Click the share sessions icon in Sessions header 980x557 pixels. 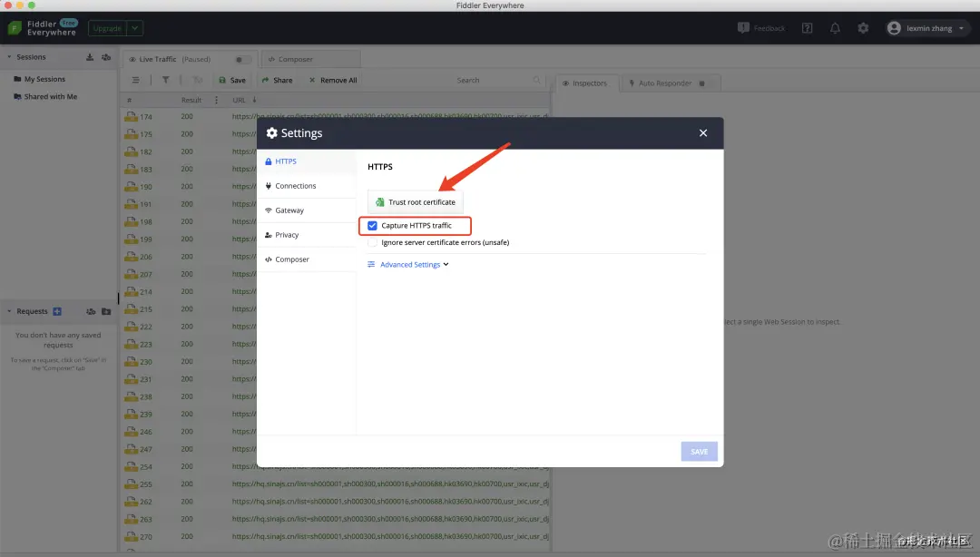pos(106,57)
